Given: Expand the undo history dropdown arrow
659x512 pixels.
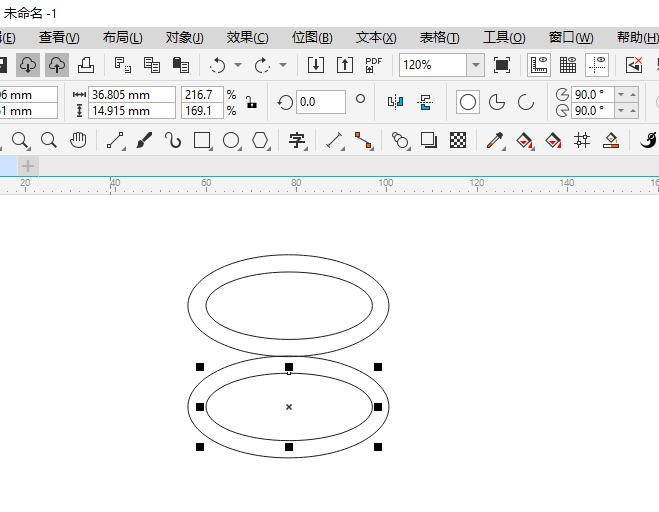Looking at the screenshot, I should tap(237, 65).
